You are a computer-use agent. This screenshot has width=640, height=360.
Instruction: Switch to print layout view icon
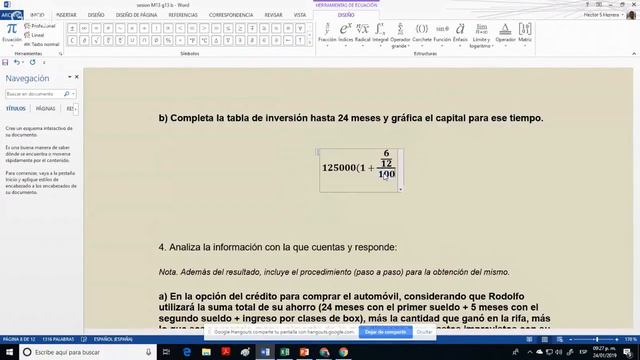544,339
